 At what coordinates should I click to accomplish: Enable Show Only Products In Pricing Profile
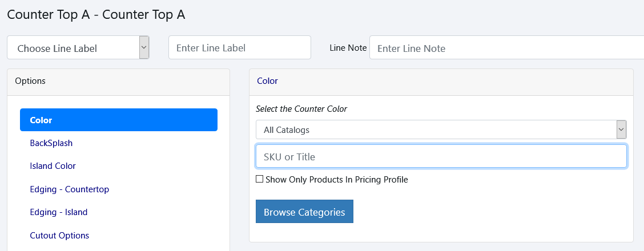tap(260, 179)
